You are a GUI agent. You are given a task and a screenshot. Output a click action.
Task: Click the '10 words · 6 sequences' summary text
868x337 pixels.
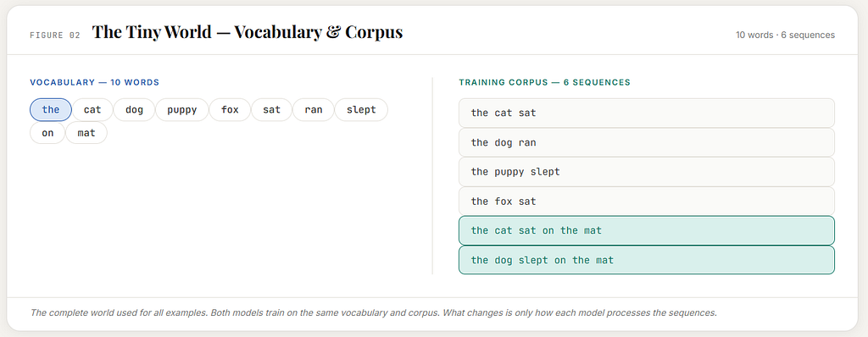click(785, 35)
